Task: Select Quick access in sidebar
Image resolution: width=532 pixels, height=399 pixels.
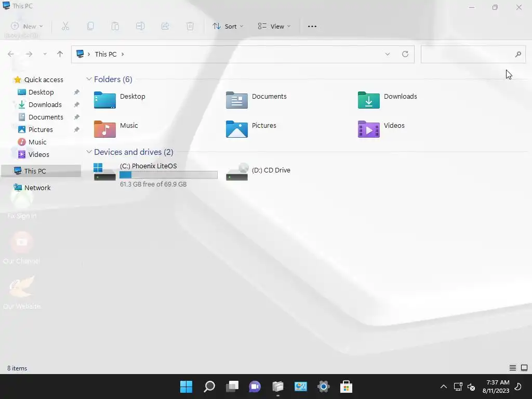Action: (38, 79)
